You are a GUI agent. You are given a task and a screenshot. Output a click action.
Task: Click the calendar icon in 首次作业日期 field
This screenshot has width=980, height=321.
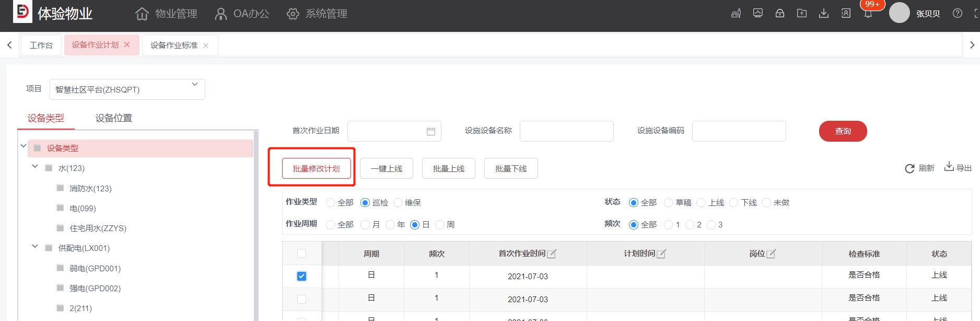point(431,132)
